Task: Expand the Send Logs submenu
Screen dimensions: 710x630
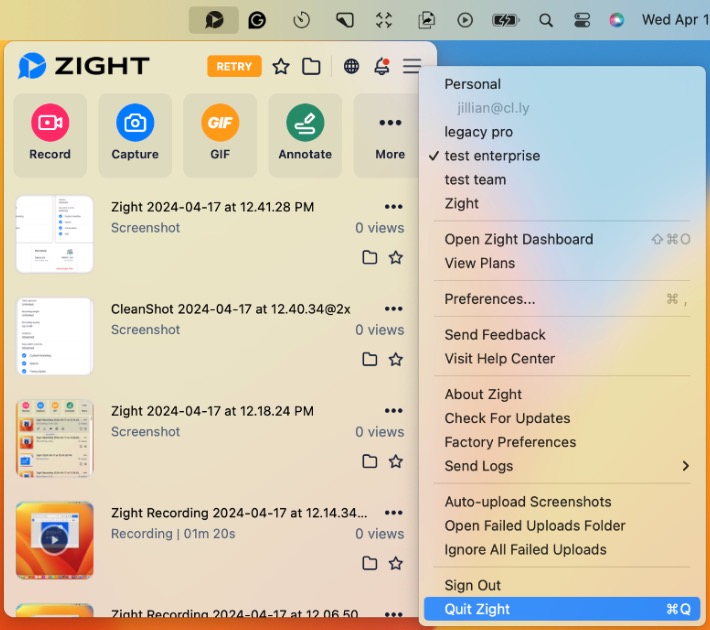Action: click(562, 466)
